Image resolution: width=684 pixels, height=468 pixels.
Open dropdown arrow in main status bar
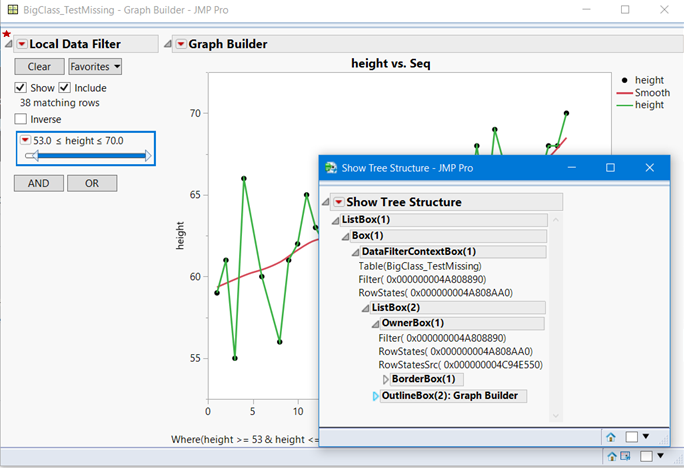pos(660,455)
